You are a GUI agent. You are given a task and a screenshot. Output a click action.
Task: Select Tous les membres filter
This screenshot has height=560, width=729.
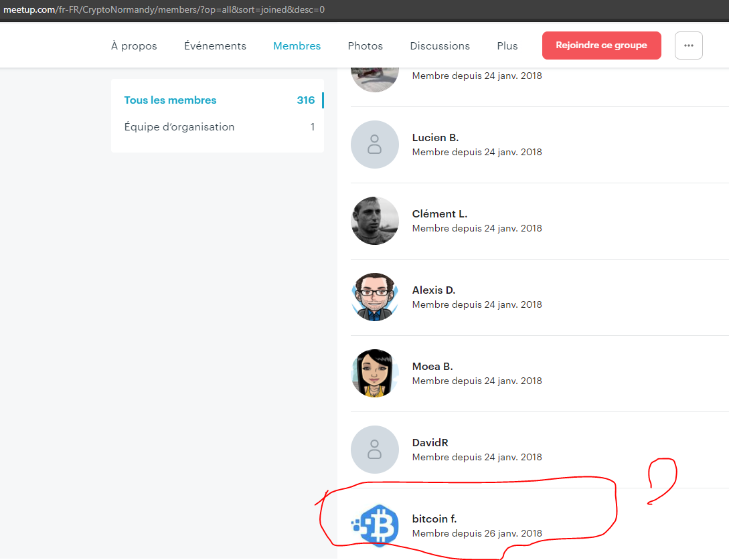pyautogui.click(x=170, y=100)
